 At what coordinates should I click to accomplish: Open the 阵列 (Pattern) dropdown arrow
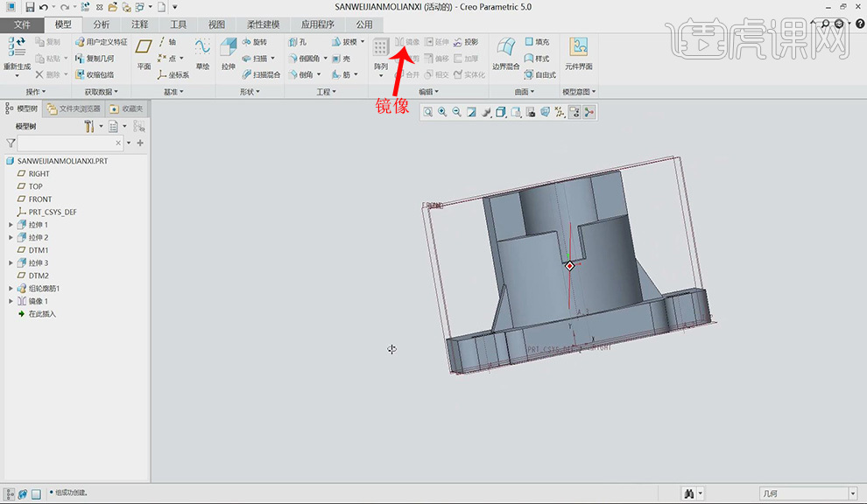tap(381, 76)
